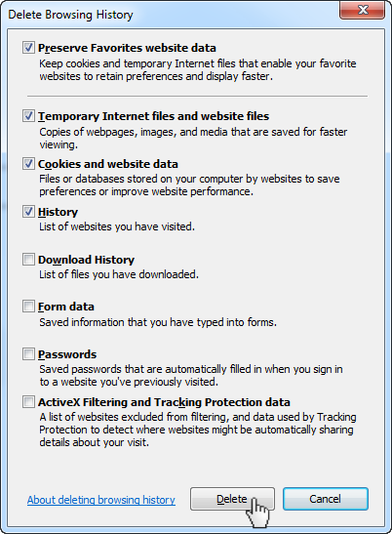Viewport: 392px width, 534px height.
Task: Click the Download History label
Action: [86, 260]
